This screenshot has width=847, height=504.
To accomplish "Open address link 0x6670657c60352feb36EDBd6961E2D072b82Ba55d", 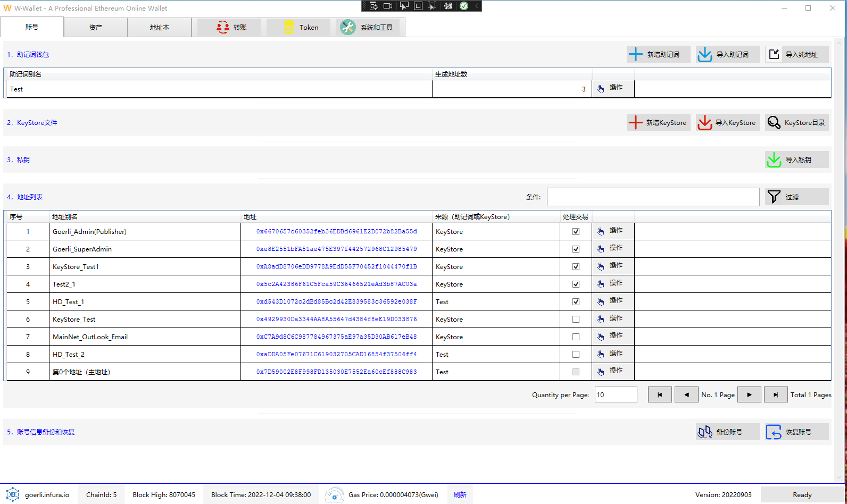I will (336, 231).
